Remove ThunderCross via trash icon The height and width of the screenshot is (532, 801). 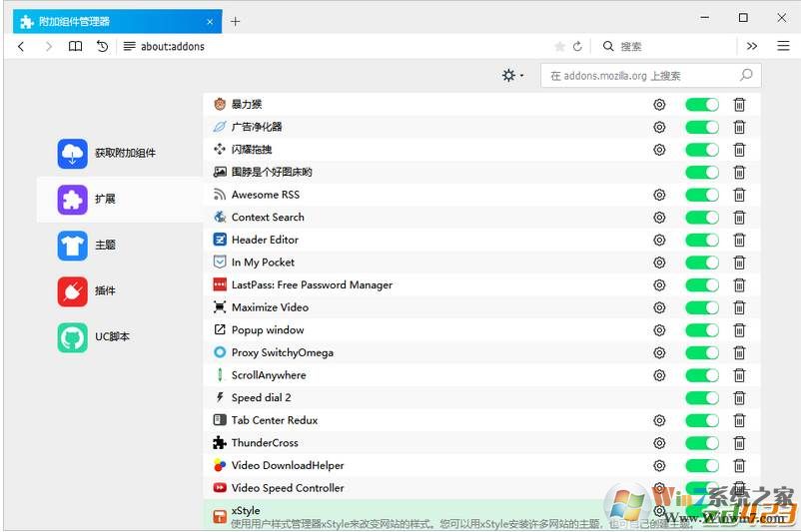739,442
